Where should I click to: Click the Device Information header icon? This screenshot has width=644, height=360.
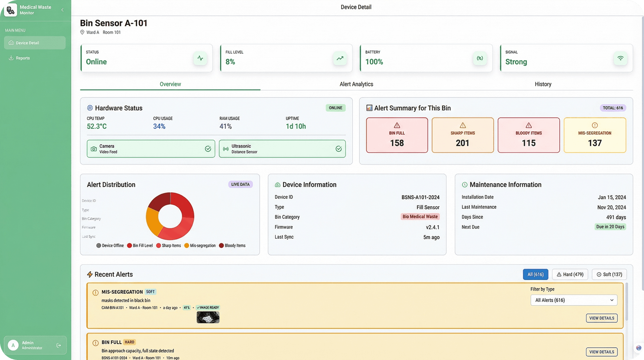(x=278, y=185)
